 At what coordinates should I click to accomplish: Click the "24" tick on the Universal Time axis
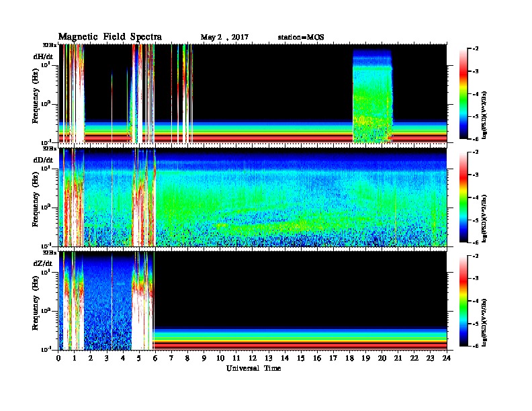[x=447, y=359]
